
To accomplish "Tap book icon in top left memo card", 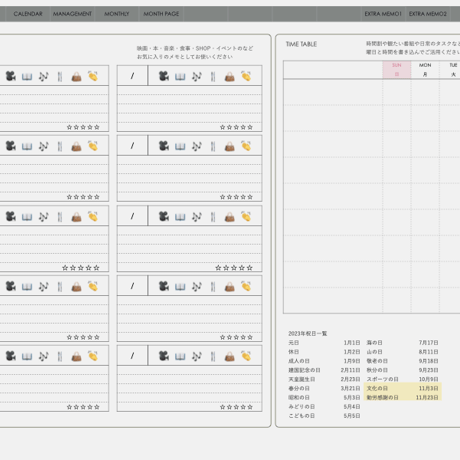I will point(27,77).
